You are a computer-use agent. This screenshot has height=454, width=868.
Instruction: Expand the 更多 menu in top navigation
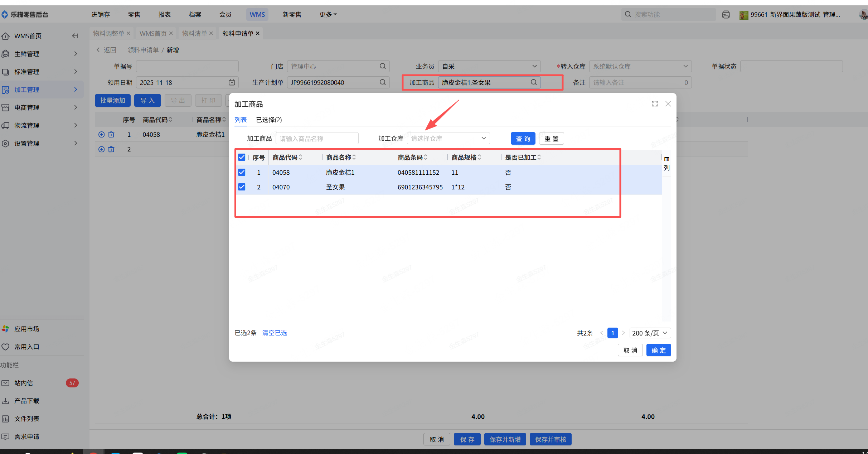(328, 15)
